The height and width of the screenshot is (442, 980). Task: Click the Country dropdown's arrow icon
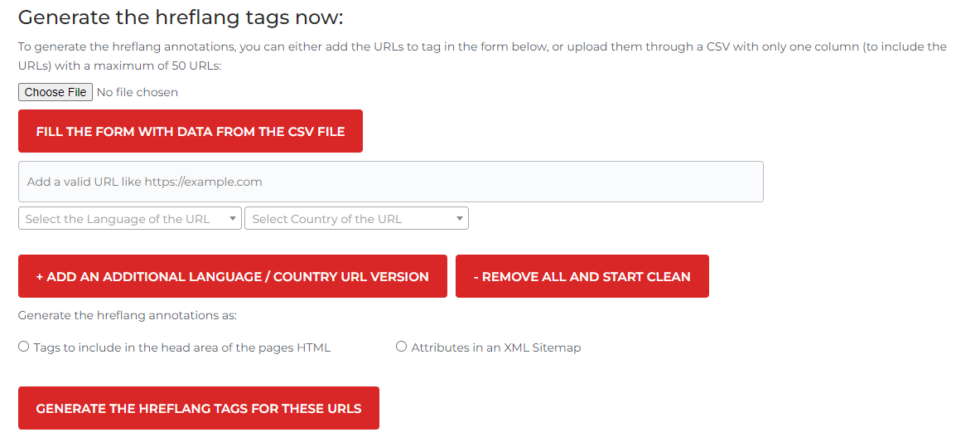(460, 219)
